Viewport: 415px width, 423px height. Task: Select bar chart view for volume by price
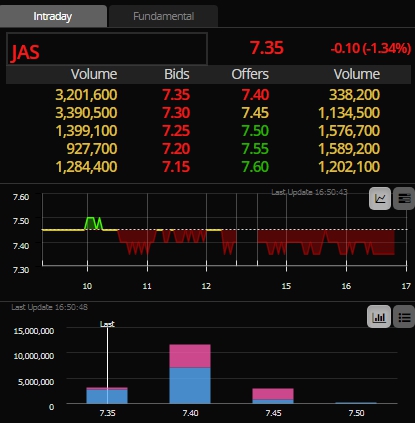pyautogui.click(x=379, y=317)
